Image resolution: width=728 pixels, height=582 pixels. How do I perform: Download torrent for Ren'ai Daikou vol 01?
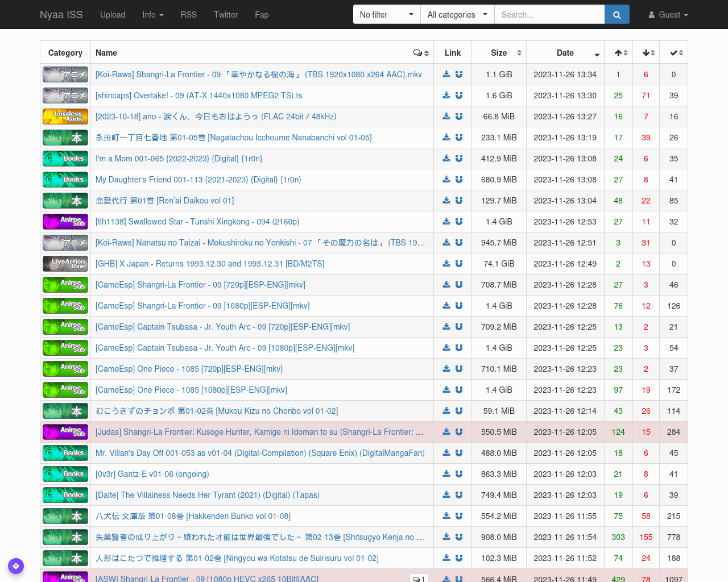tap(446, 201)
